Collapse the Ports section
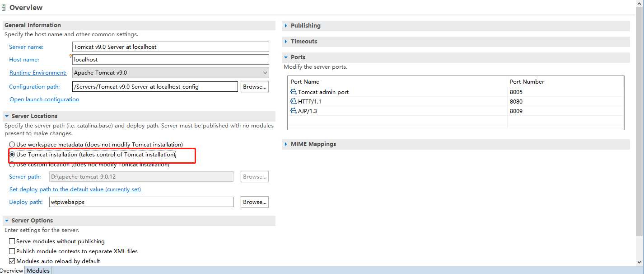This screenshot has height=274, width=644. click(286, 57)
